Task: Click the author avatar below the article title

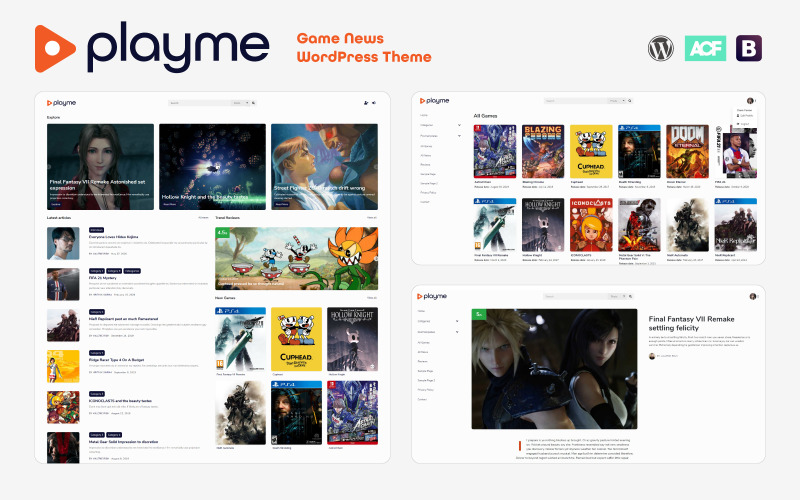Action: coord(653,355)
